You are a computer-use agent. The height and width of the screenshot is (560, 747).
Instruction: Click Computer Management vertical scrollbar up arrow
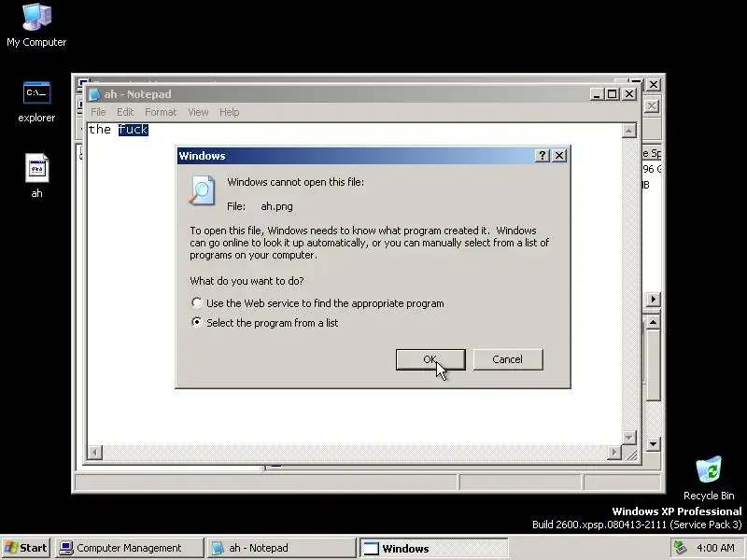[653, 322]
